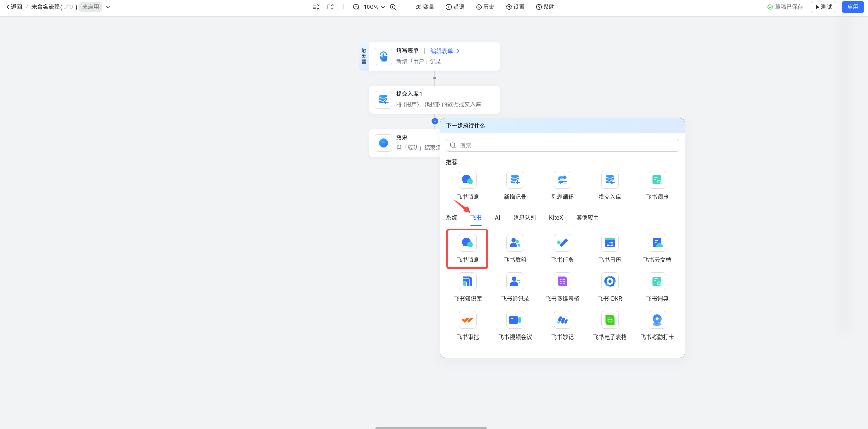Image resolution: width=868 pixels, height=429 pixels.
Task: Zoom out the canvas with minus magnifier
Action: (x=356, y=7)
